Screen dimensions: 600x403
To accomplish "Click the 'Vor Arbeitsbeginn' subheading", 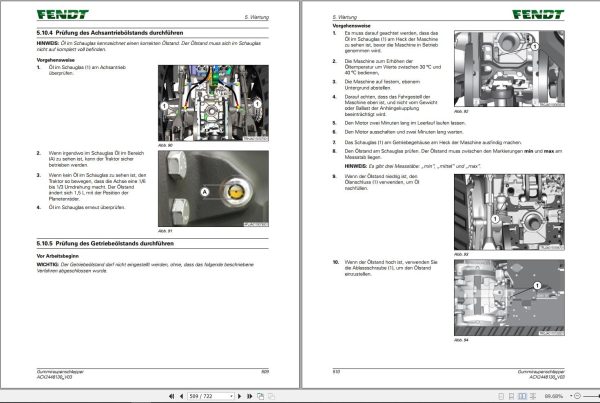I will point(58,256).
